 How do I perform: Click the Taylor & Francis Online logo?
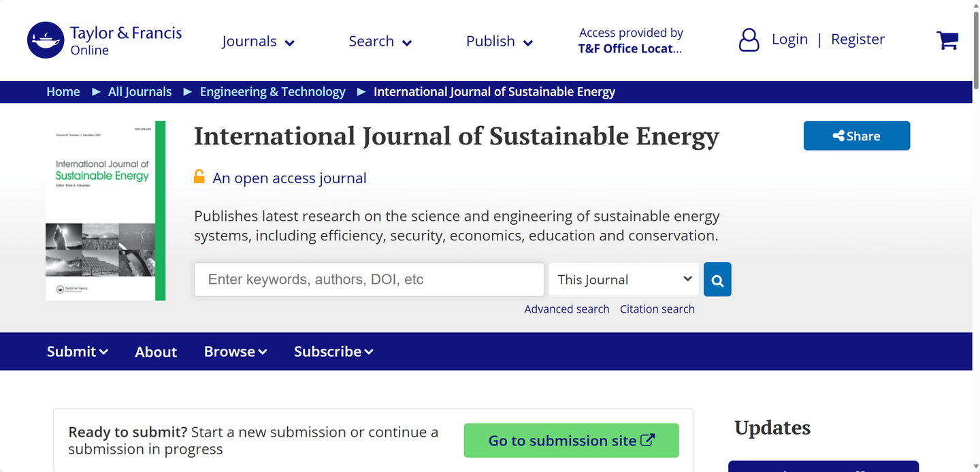[x=103, y=40]
